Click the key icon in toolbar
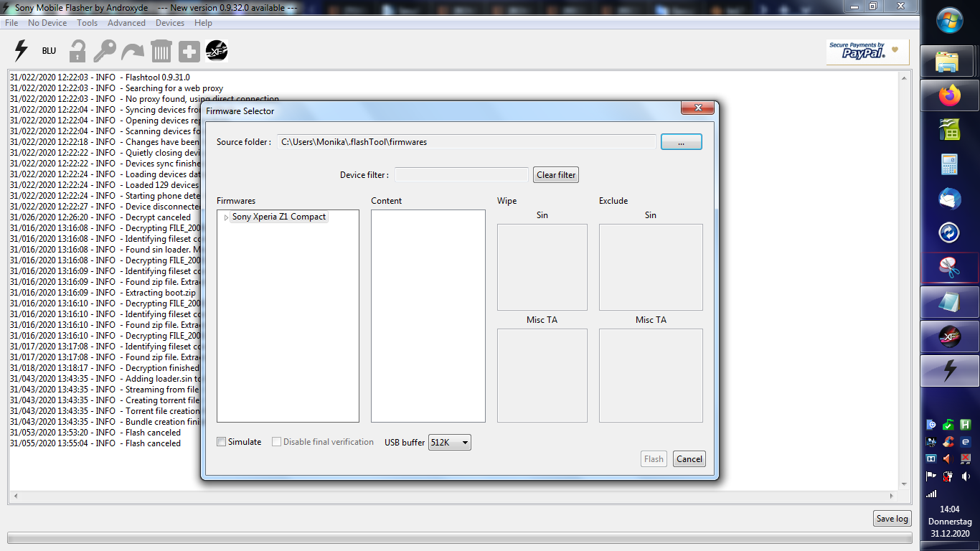980x551 pixels. 105,51
